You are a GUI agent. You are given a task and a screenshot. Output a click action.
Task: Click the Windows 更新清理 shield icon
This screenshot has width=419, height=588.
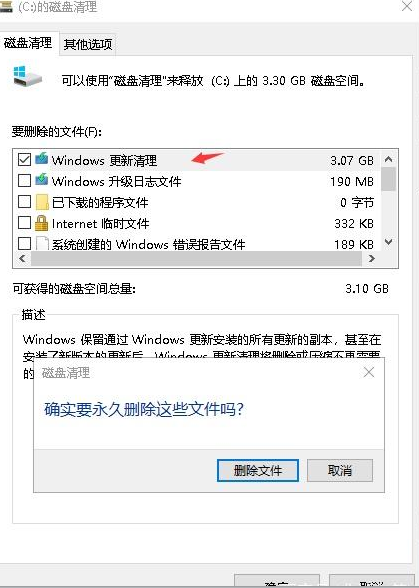click(x=42, y=159)
